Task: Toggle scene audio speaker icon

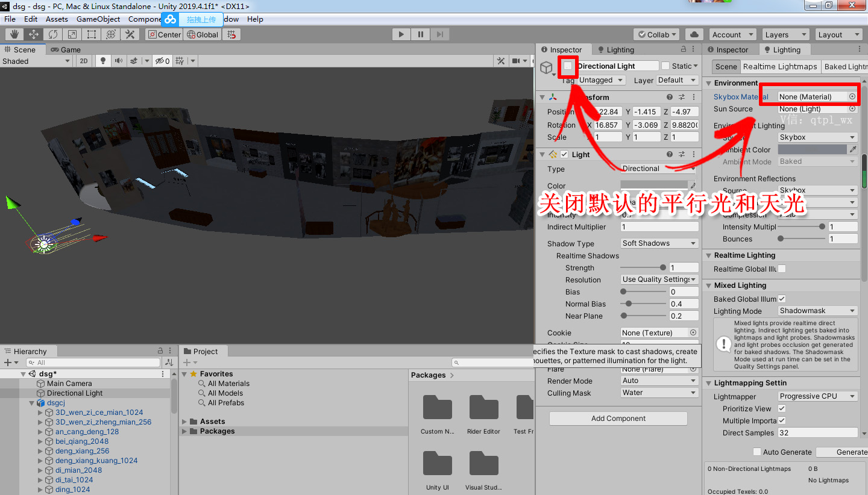Action: point(118,61)
